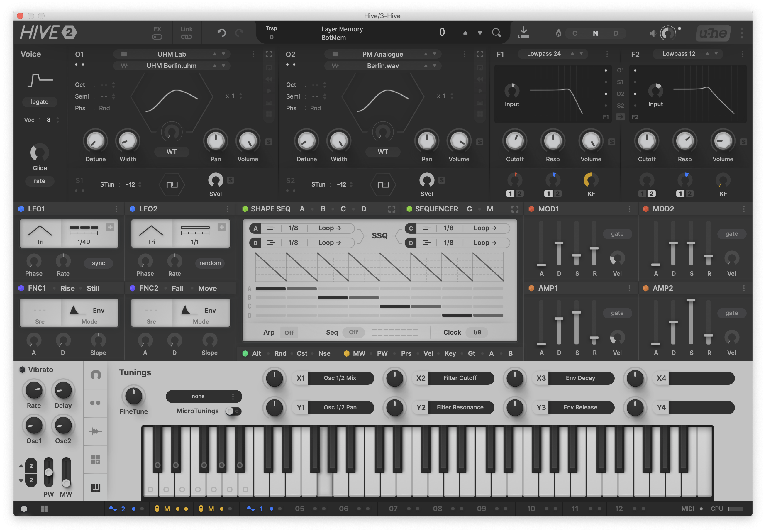Click the hexagon icon in bottom bar
The height and width of the screenshot is (532, 766).
tap(24, 509)
